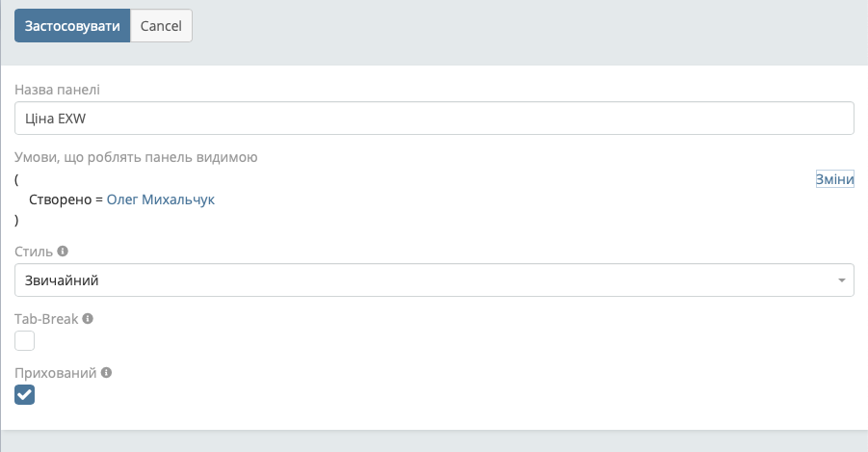The image size is (868, 452).
Task: Uncheck the Прихований checkbox
Action: tap(25, 394)
